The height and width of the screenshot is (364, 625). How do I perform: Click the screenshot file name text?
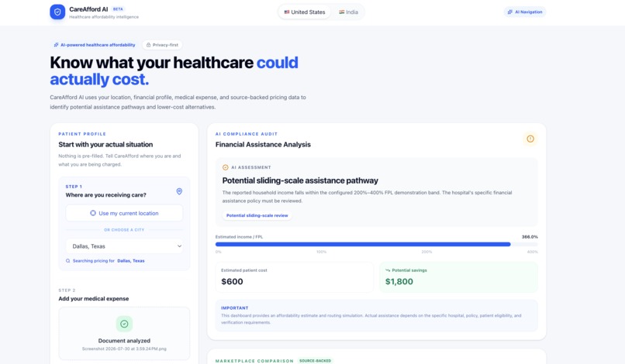124,349
